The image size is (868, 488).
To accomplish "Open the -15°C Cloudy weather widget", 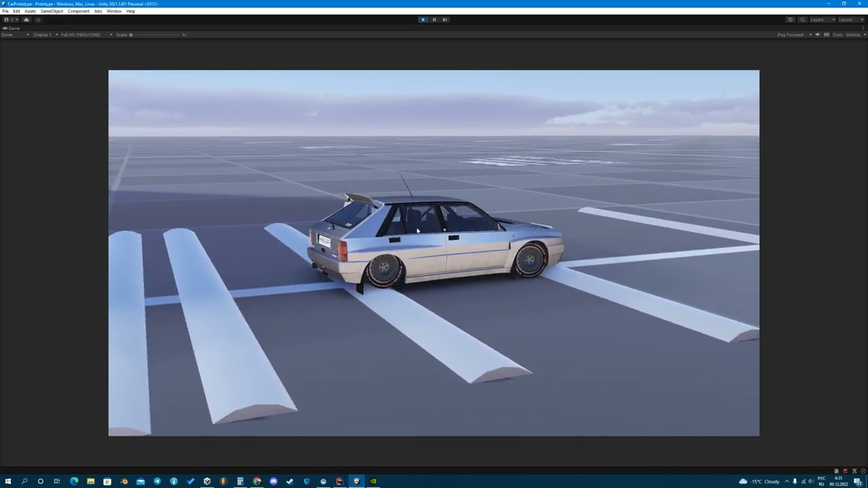I will 759,481.
